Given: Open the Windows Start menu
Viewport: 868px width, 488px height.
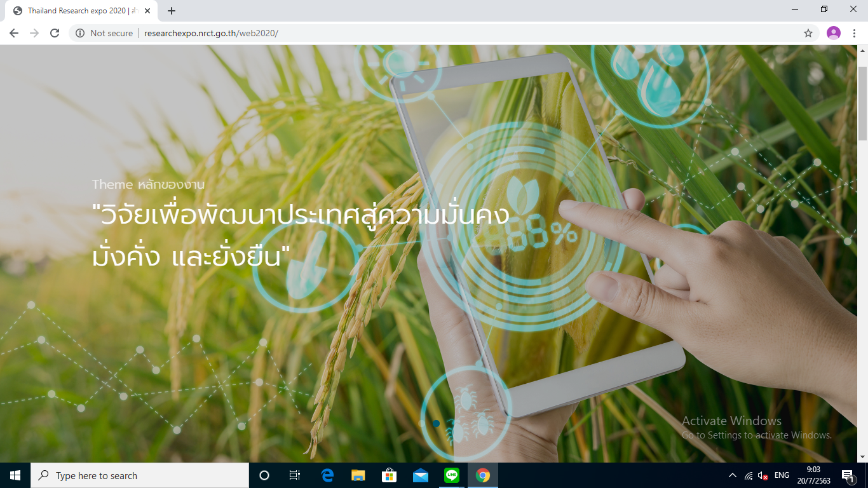Looking at the screenshot, I should click(15, 475).
